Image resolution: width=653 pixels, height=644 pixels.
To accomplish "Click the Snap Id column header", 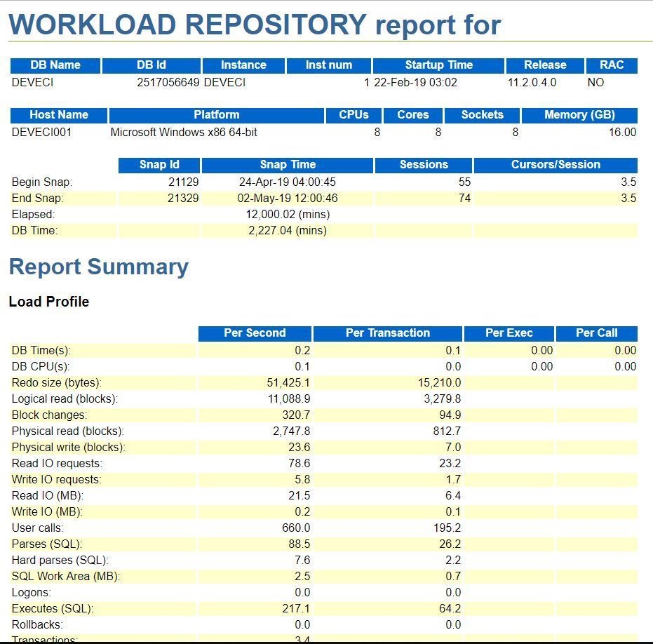I will click(159, 165).
